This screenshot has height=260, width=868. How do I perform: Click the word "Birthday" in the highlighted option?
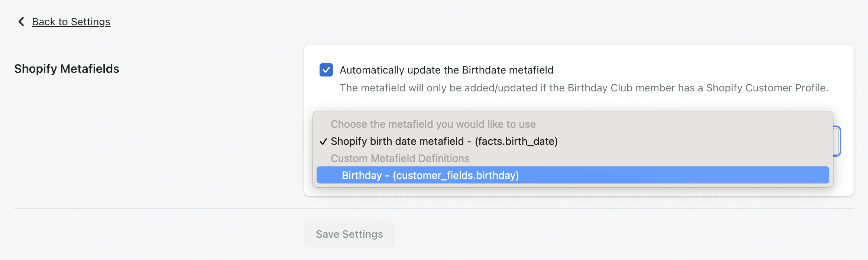pyautogui.click(x=362, y=175)
